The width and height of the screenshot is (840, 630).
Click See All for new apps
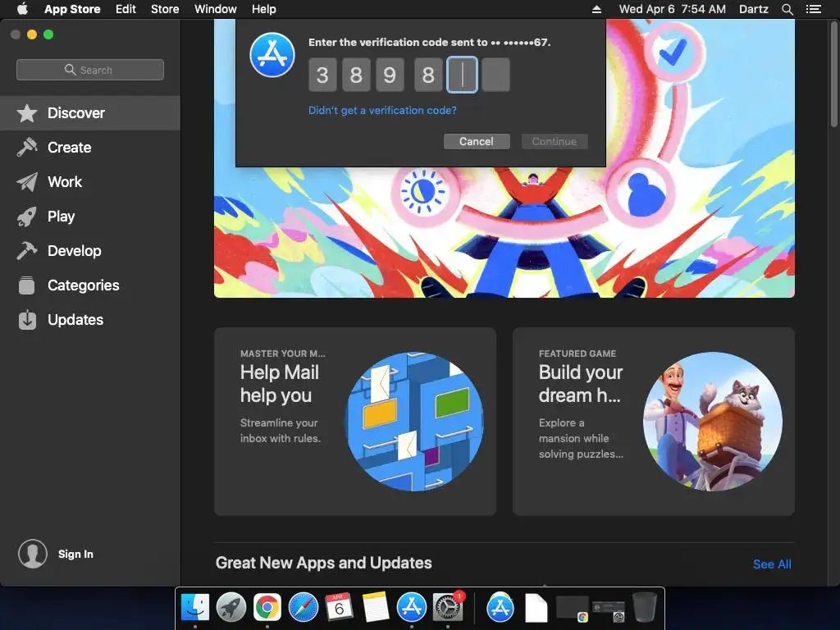coord(772,564)
